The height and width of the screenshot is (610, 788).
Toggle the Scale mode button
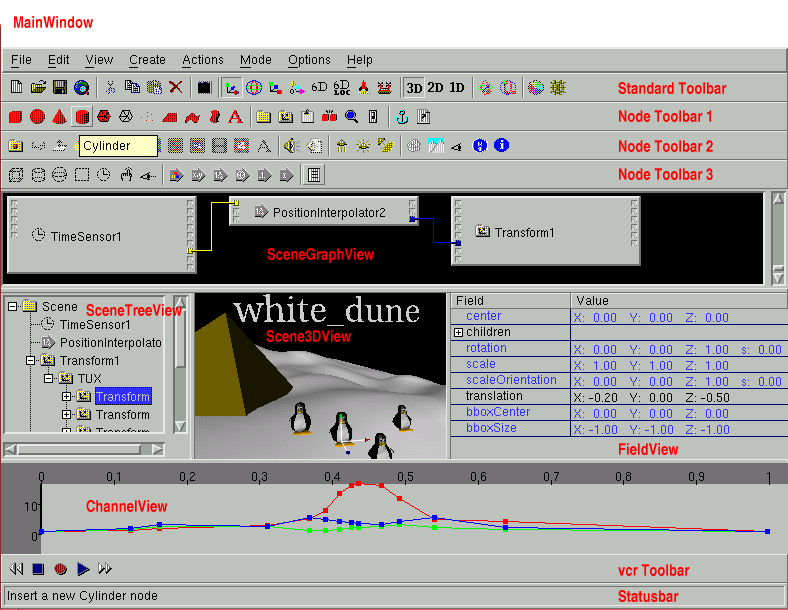(x=275, y=87)
